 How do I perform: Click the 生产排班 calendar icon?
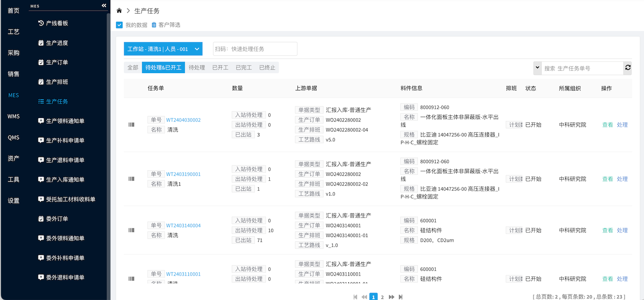(x=41, y=82)
